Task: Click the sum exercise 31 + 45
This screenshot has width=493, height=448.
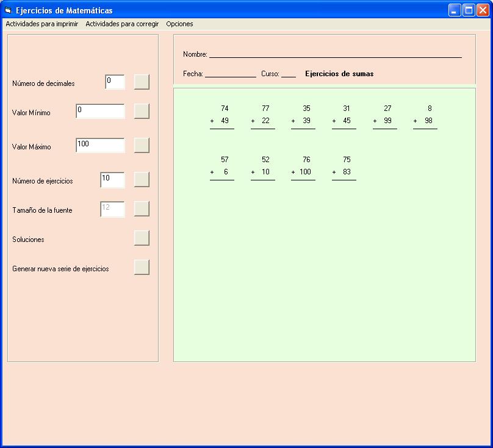Action: coord(344,117)
